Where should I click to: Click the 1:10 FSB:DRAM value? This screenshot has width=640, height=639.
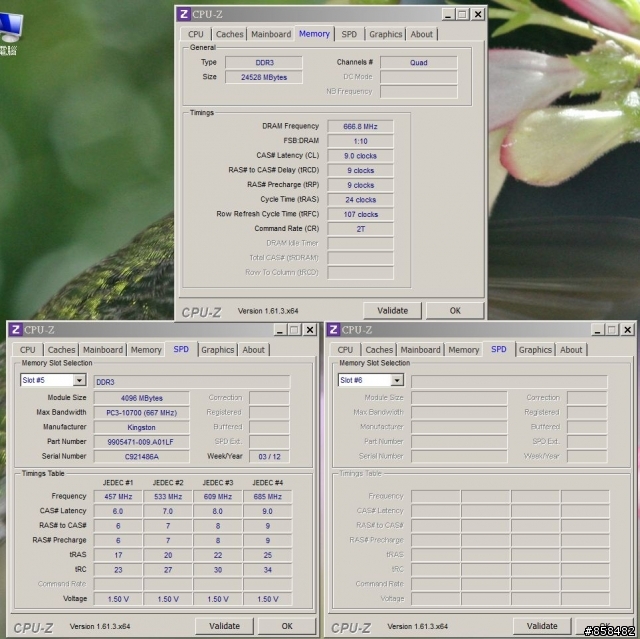point(360,141)
